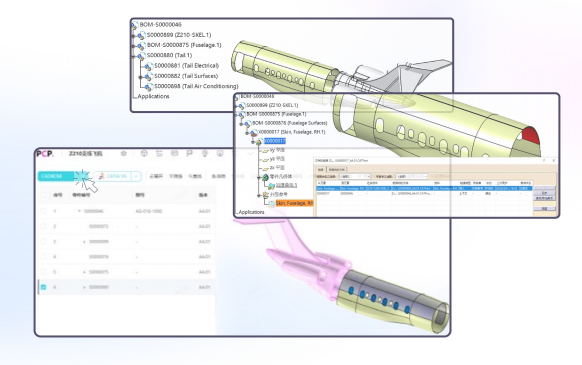Click the red end cap of the fuselage
This screenshot has height=365, width=582.
pos(531,136)
